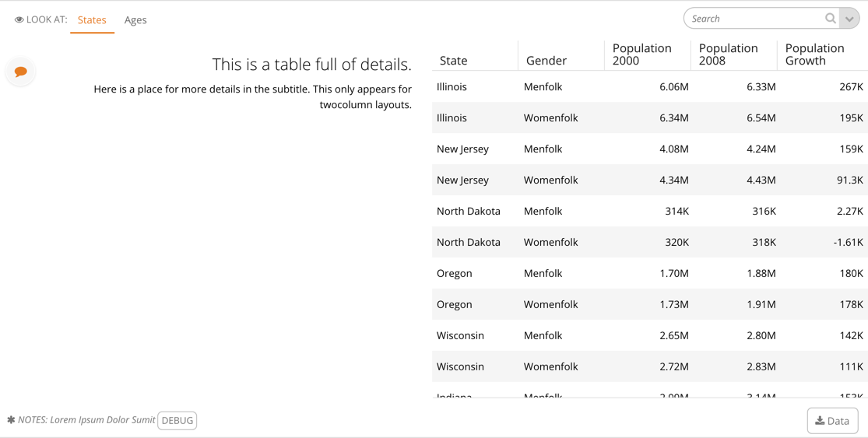Click the search magnifier icon
Viewport: 868px width, 438px height.
831,18
